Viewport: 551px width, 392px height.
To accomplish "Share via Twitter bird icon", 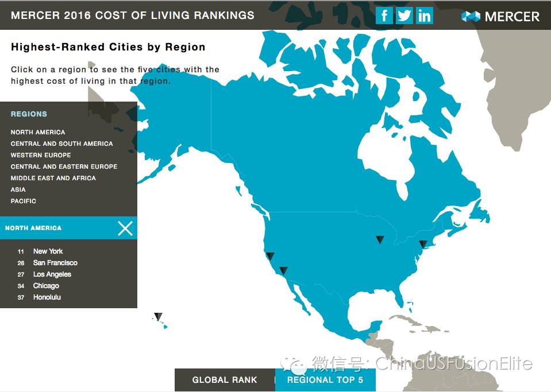I will [x=404, y=16].
